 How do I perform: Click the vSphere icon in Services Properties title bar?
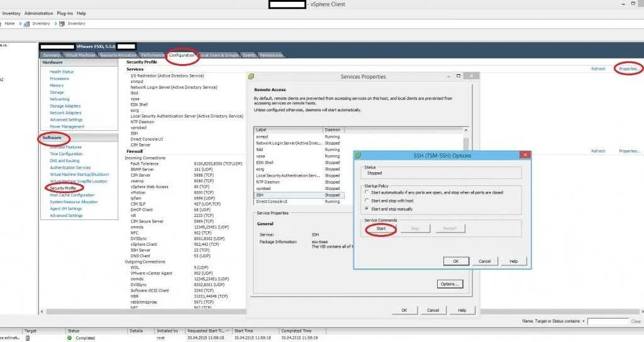tap(251, 76)
